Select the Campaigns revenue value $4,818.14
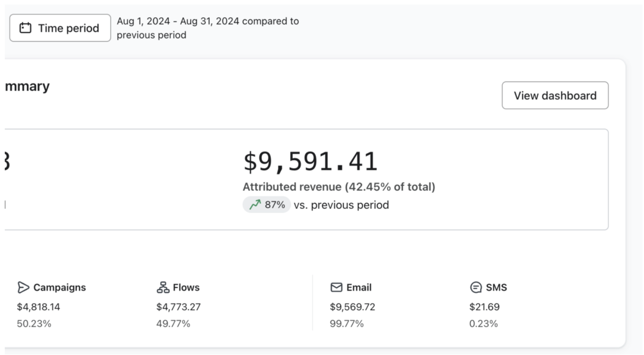Screen dimensions: 644x355 click(38, 306)
